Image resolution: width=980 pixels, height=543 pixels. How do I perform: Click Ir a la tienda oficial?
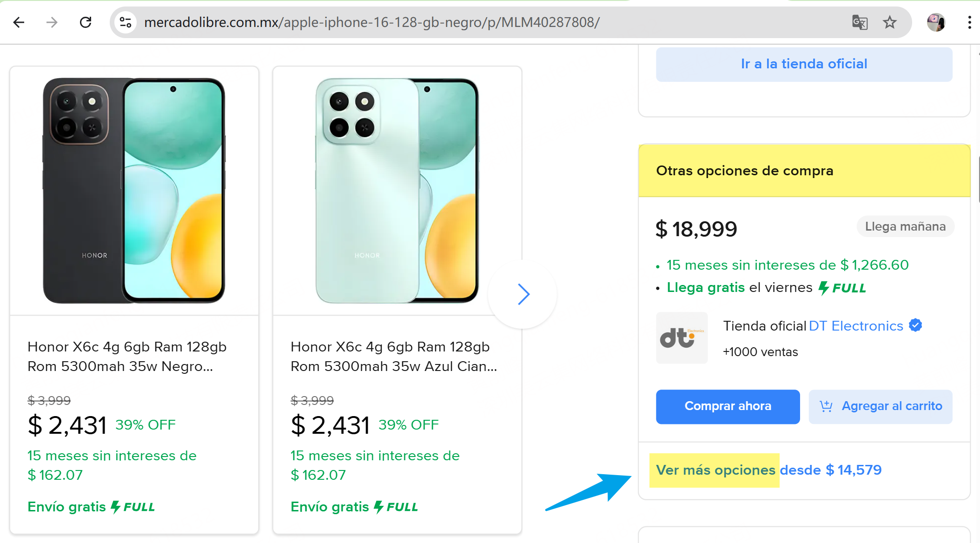(804, 64)
